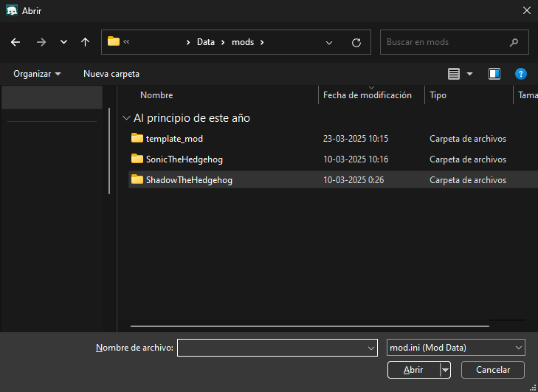Click the Forward navigation arrow
Screen dimensions: 538x392
coord(41,42)
